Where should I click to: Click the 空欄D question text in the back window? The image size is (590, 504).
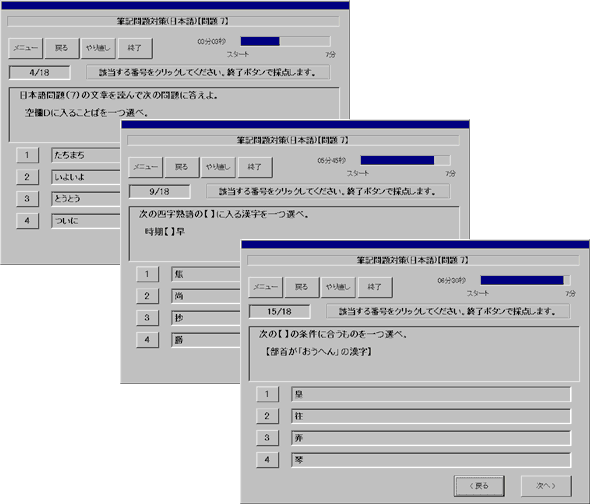[x=87, y=113]
